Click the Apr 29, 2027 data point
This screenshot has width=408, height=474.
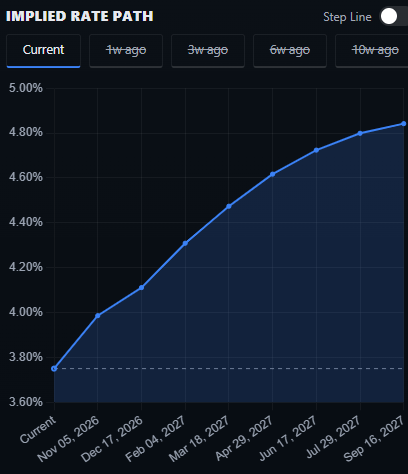click(273, 174)
